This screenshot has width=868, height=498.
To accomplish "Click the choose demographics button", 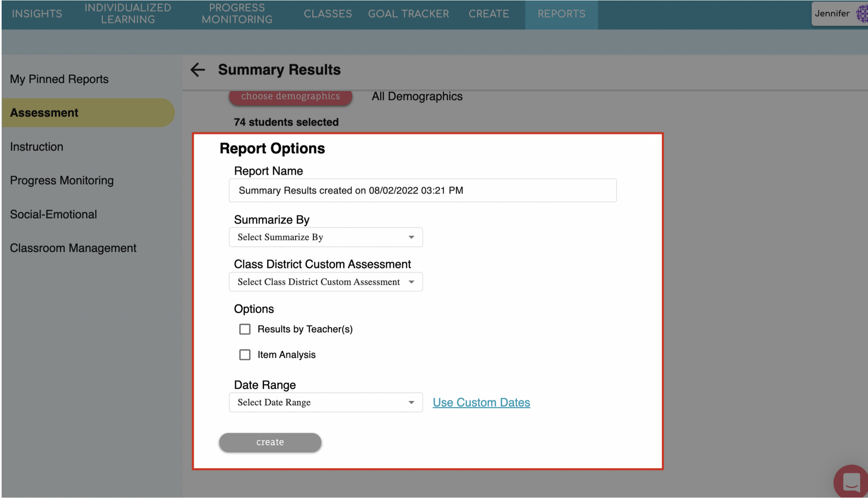I will click(290, 97).
